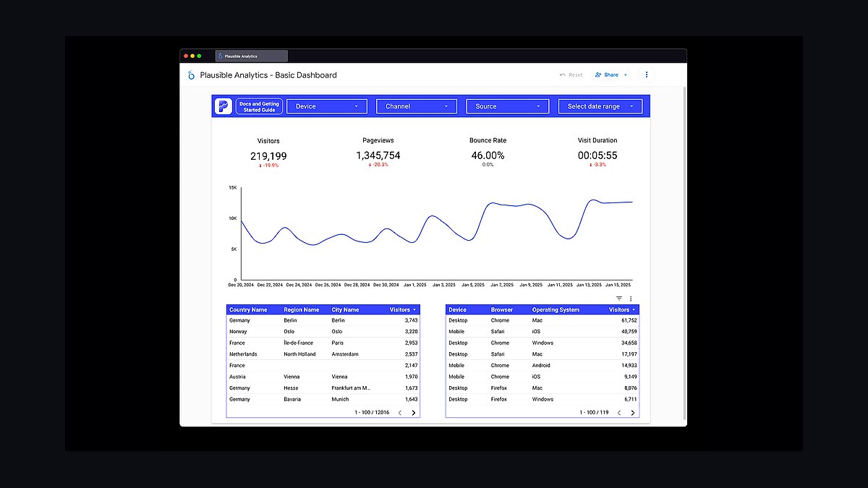Image resolution: width=868 pixels, height=488 pixels.
Task: Click the page's vertical scrollbar
Action: [684, 253]
